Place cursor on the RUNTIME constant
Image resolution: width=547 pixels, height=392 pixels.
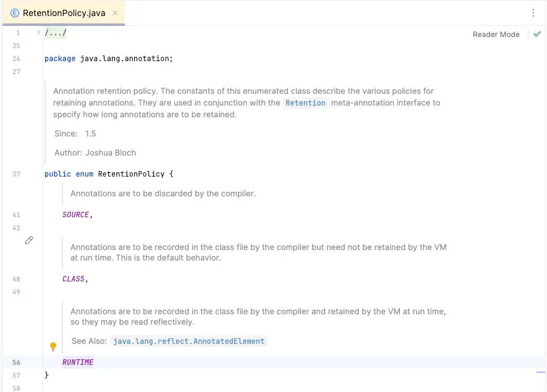pyautogui.click(x=77, y=362)
